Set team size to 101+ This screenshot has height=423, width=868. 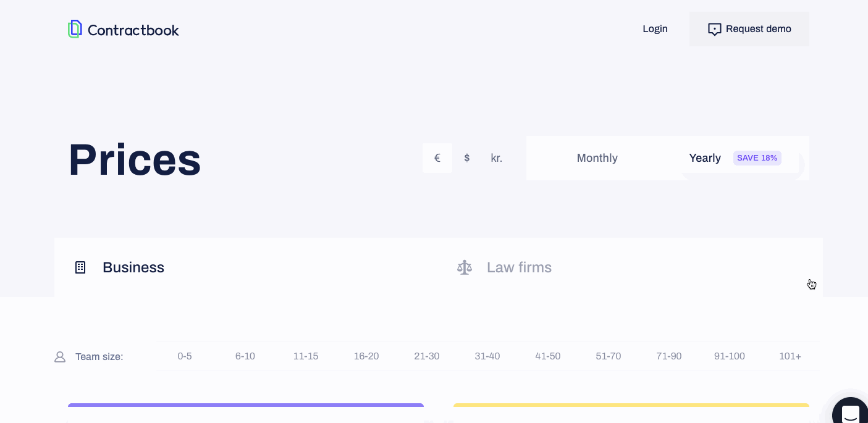[x=790, y=356]
